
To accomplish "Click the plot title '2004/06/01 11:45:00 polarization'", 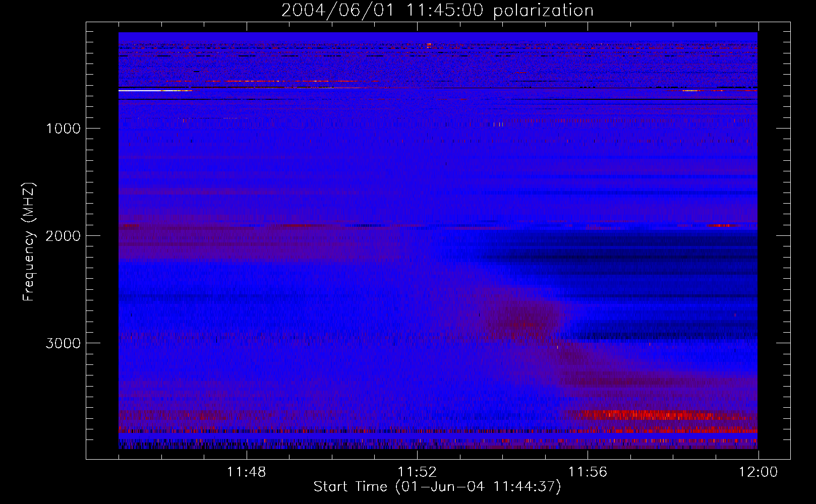I will pyautogui.click(x=437, y=11).
